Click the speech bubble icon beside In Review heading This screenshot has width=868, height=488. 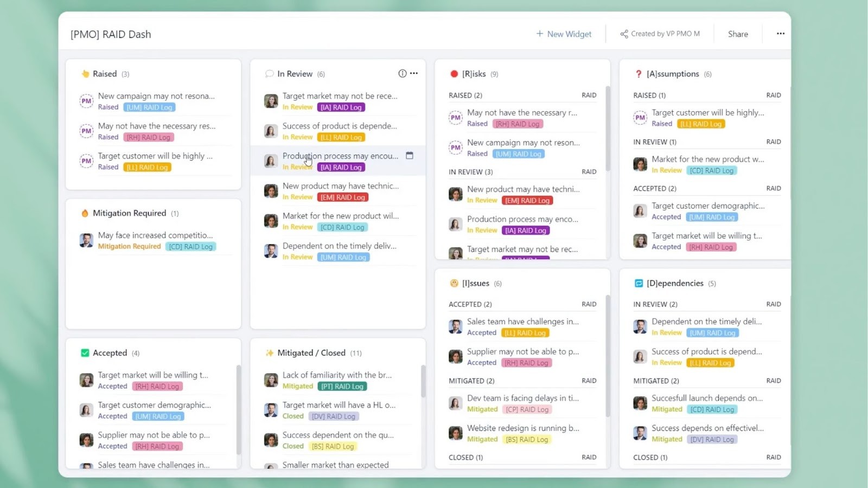tap(269, 73)
